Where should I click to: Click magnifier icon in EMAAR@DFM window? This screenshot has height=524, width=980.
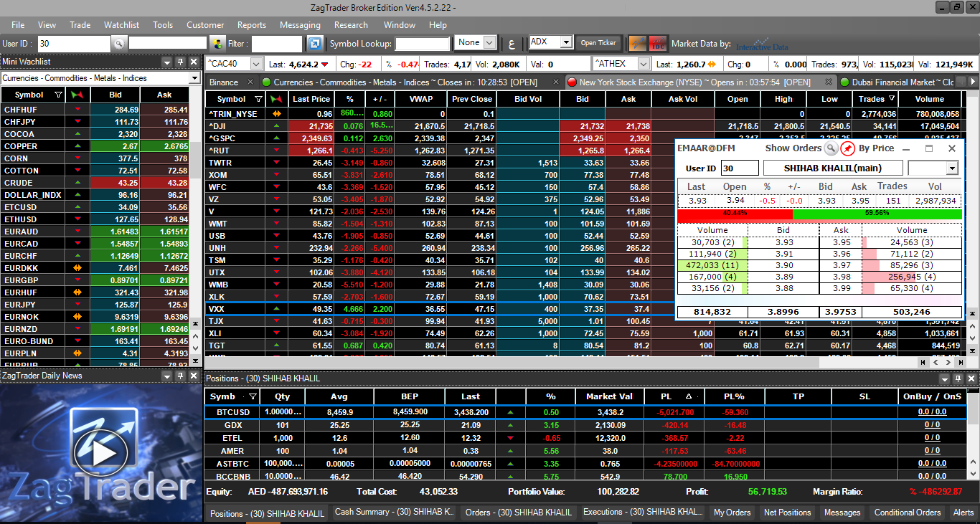click(x=831, y=148)
